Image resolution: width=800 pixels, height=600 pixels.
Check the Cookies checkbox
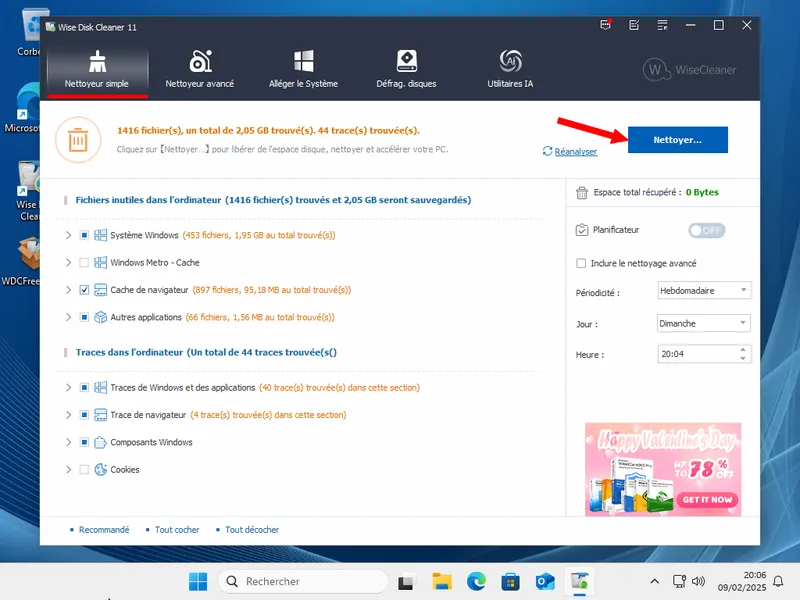tap(84, 469)
